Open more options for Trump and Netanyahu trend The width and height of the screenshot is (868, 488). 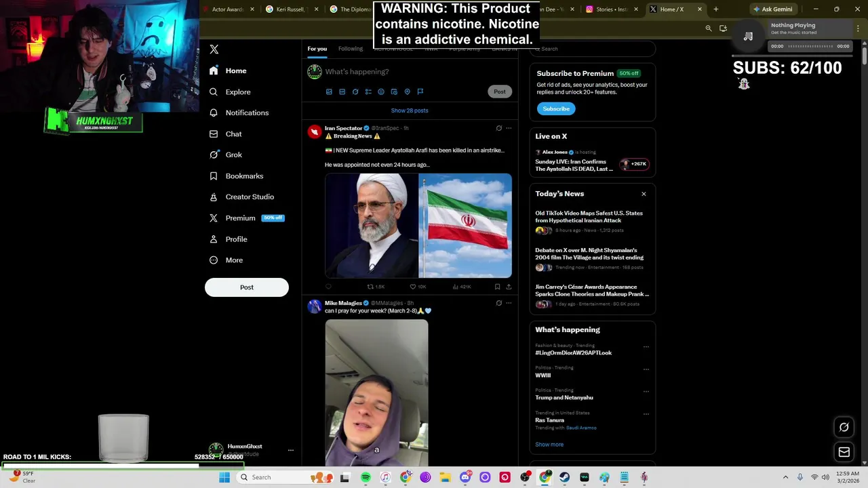tap(646, 392)
